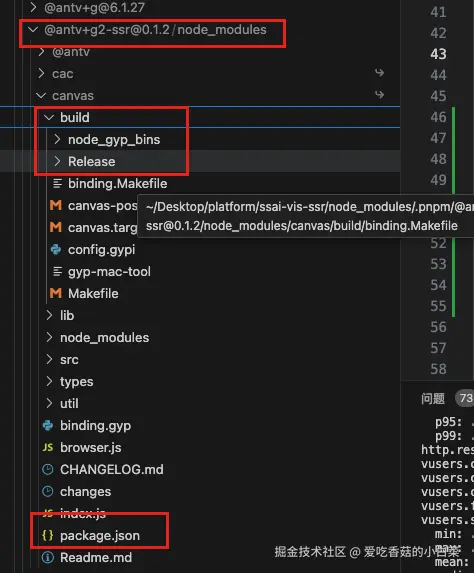Expand the @antv+g@6.1.27 folder chevron
Viewport: 474px width, 573px height.
[x=33, y=7]
